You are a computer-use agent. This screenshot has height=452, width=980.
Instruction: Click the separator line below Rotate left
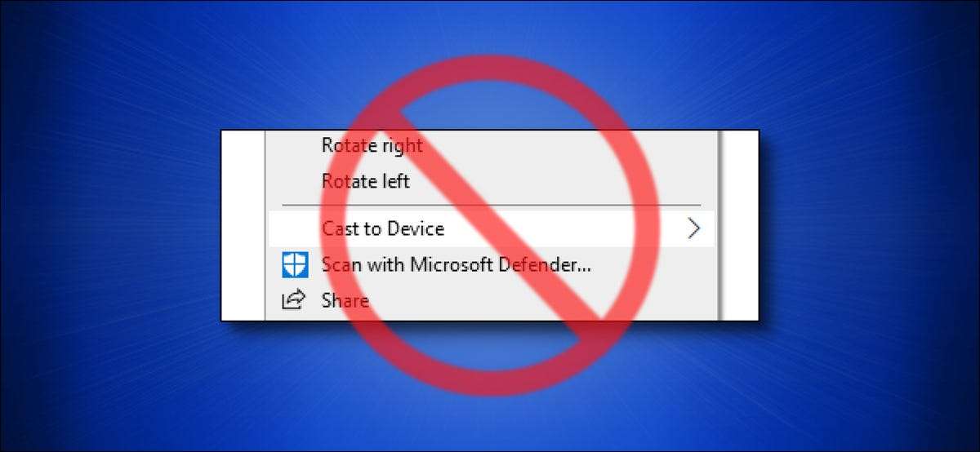point(492,205)
